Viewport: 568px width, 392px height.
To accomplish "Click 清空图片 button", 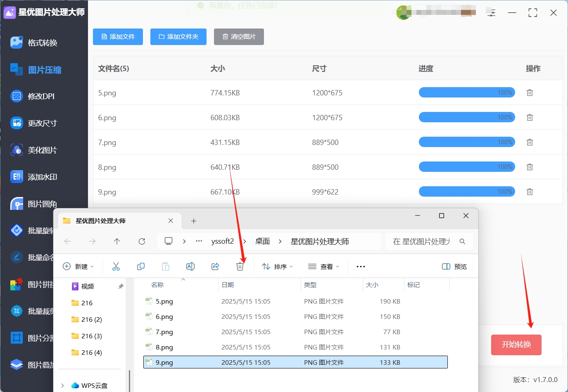I will (239, 37).
